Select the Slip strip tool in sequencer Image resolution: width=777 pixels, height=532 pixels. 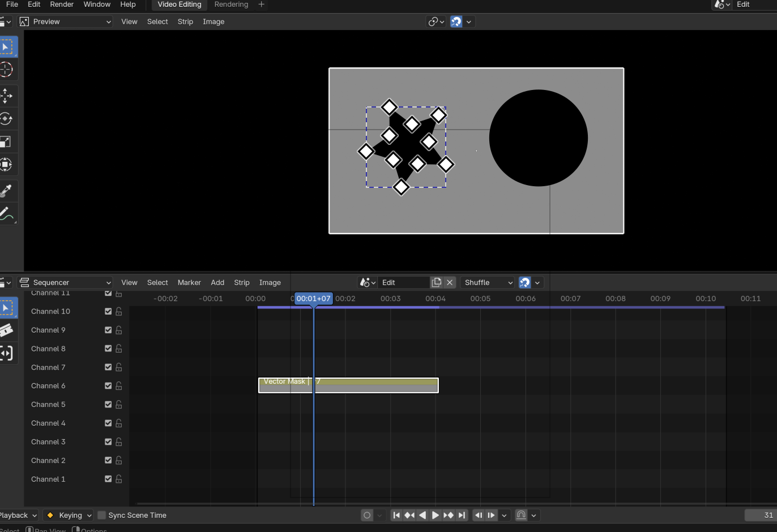pyautogui.click(x=7, y=354)
